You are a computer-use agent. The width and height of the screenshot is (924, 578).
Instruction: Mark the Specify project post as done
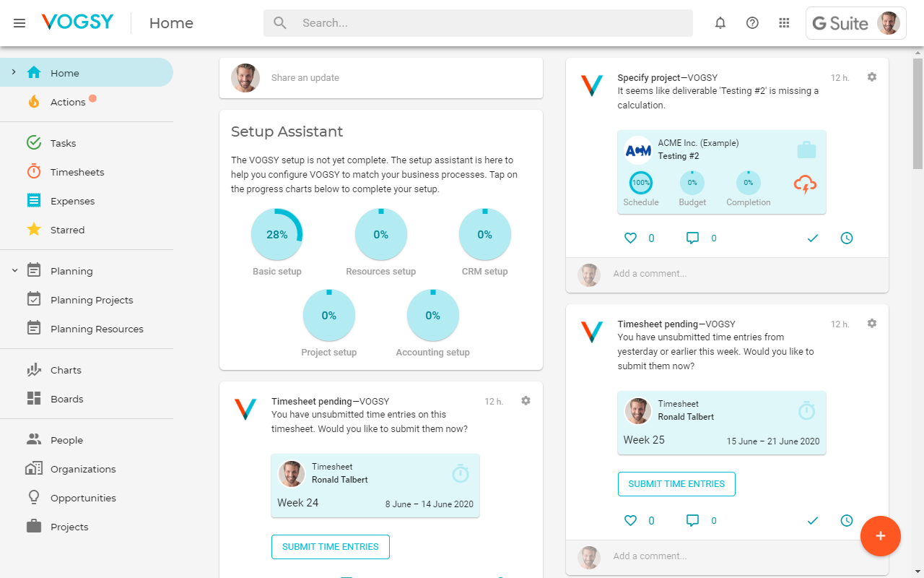813,238
